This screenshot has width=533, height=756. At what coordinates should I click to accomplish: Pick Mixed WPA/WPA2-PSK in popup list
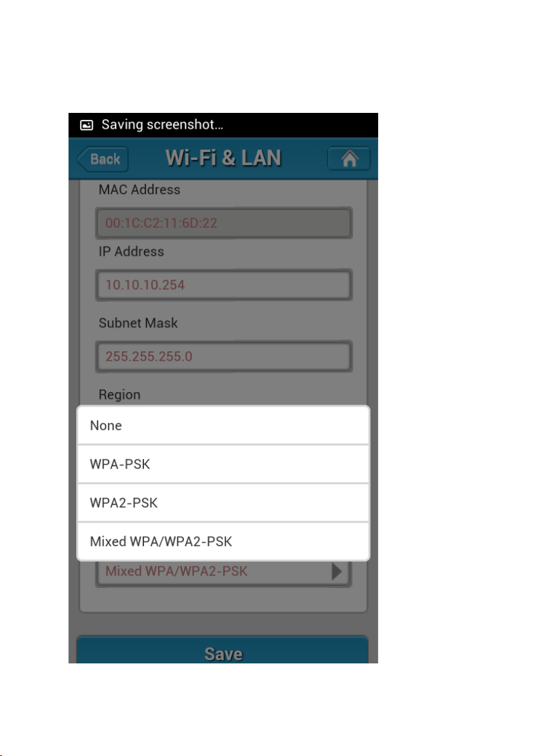click(223, 541)
